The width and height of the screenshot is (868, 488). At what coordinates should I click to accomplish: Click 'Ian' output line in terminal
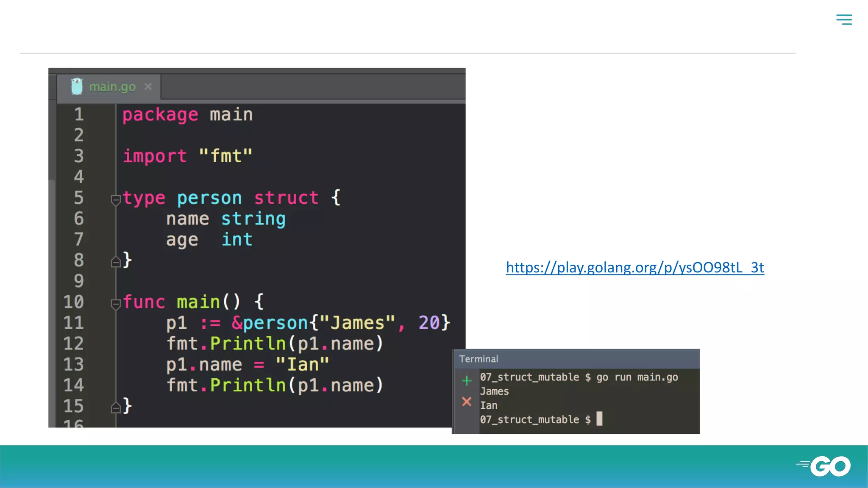pyautogui.click(x=489, y=405)
